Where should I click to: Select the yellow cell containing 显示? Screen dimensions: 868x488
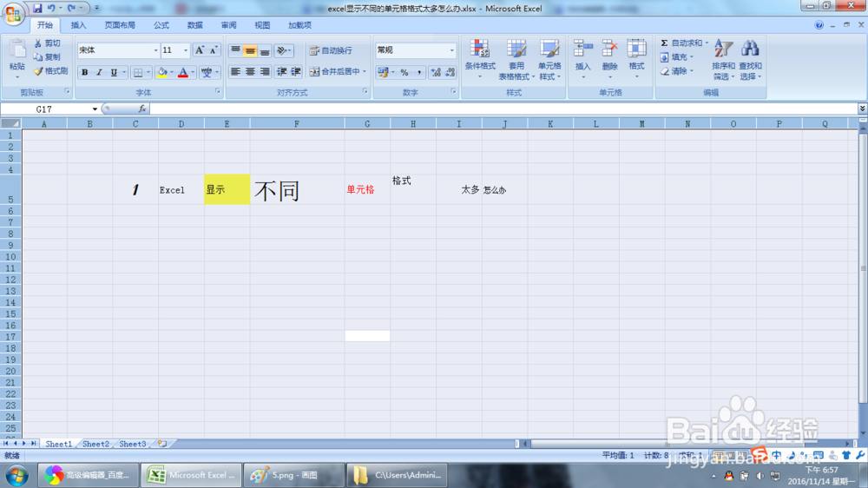227,189
